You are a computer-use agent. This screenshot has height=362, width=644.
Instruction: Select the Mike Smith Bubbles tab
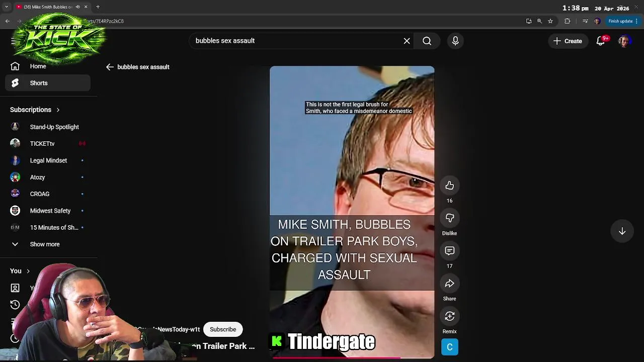point(48,7)
